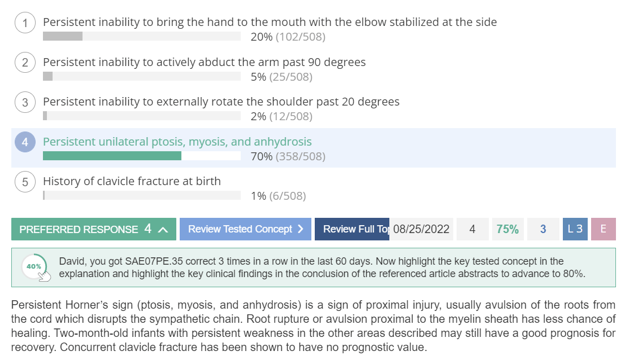Select answer choice number 2 circle
The width and height of the screenshot is (625, 364).
tap(25, 63)
